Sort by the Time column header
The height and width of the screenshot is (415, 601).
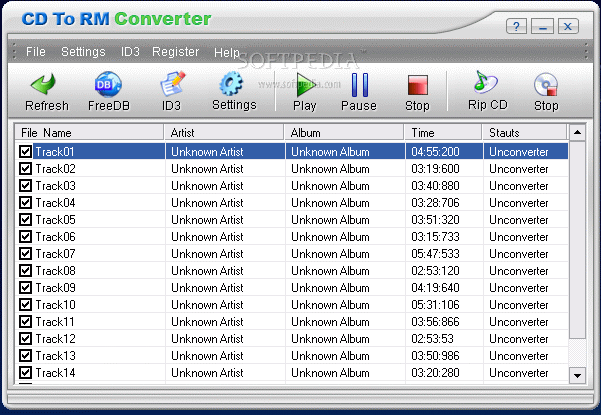443,133
